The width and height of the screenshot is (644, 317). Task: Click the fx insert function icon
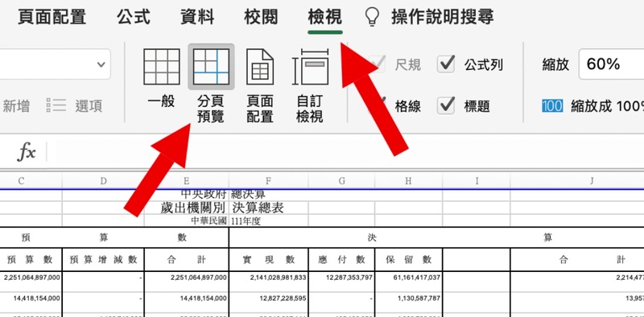point(27,152)
